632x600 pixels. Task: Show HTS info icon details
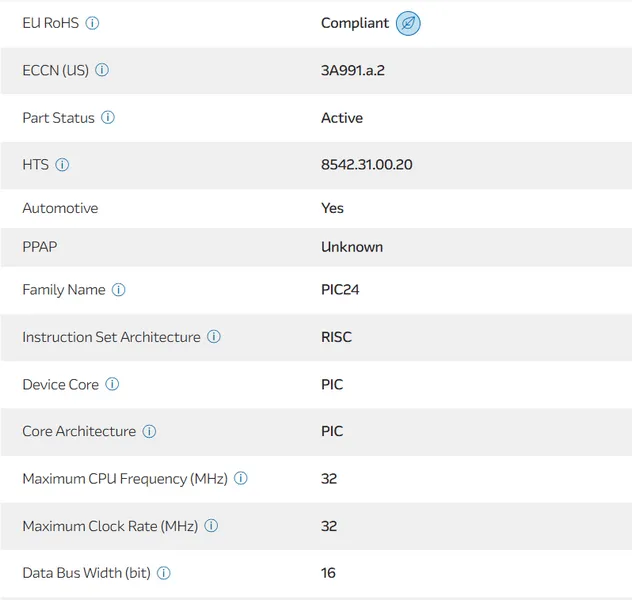coord(62,165)
